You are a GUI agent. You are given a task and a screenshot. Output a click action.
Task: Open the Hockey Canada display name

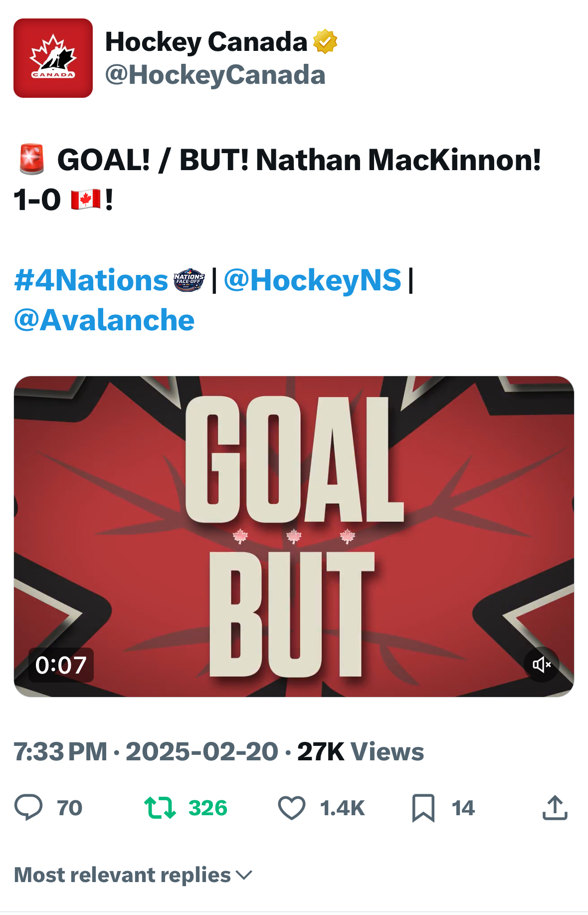coord(206,41)
